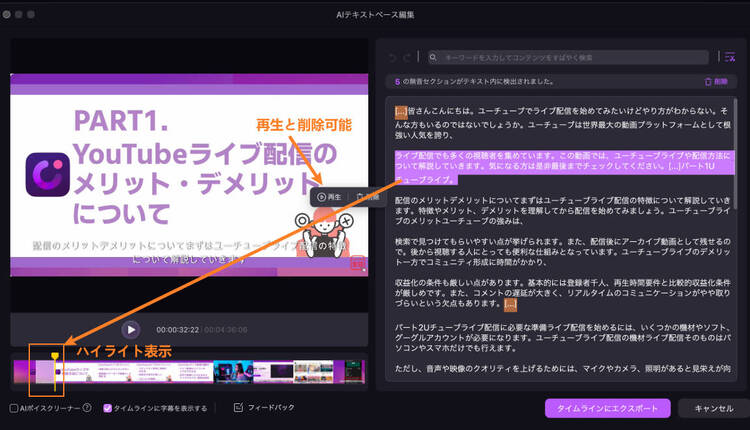Click the paragraph starting パート2Uチューブライブ配信

point(563,338)
